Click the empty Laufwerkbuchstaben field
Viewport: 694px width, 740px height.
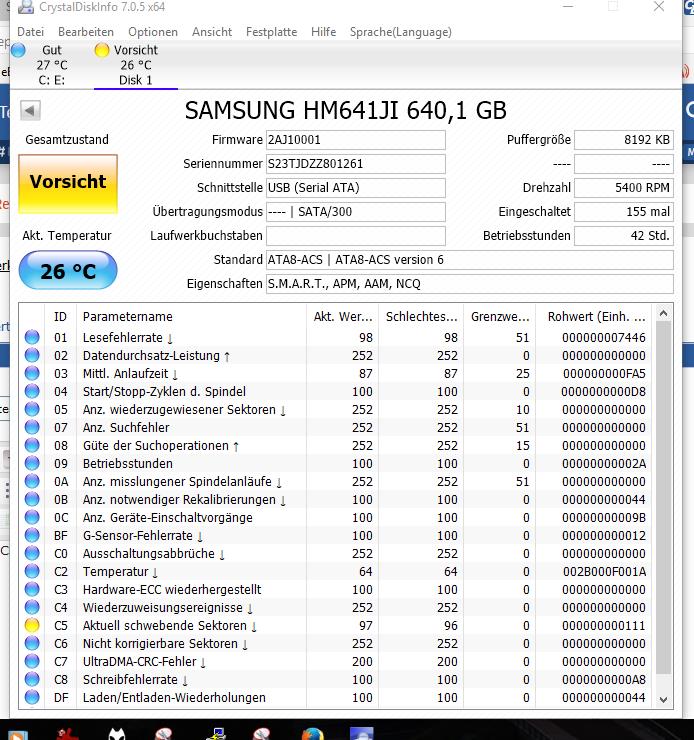[356, 236]
